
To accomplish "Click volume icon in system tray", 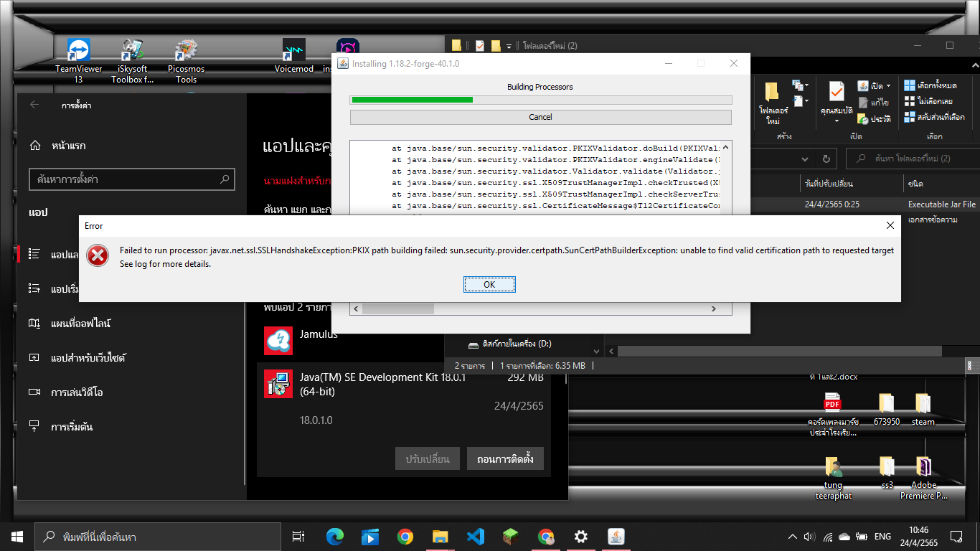I will tap(810, 537).
